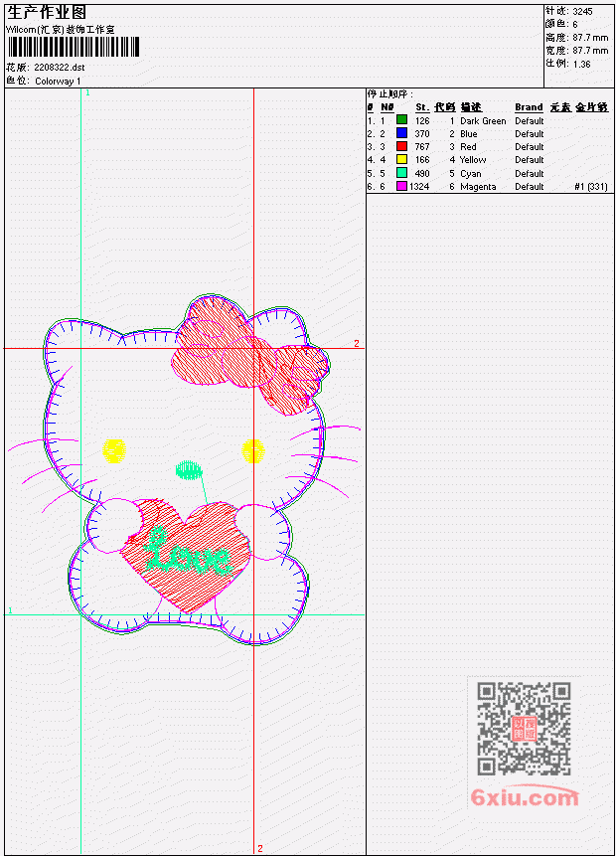Click stitch count 166 in row 4
This screenshot has height=856, width=616.
coord(422,160)
